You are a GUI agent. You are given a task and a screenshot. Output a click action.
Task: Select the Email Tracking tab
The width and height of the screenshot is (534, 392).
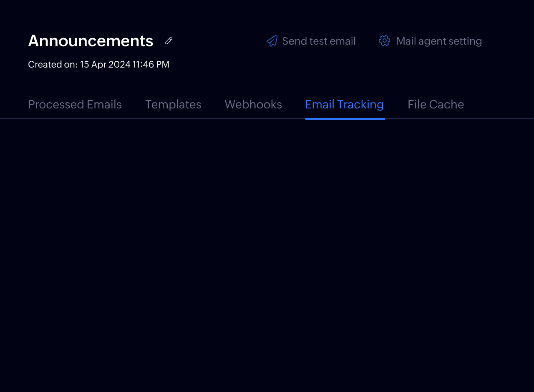[344, 104]
